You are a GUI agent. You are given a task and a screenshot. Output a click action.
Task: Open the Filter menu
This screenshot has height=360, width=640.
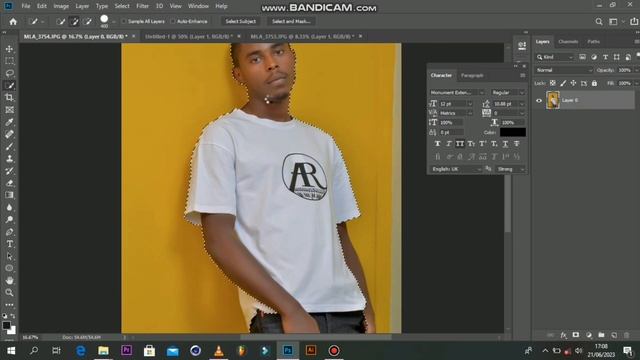click(142, 6)
